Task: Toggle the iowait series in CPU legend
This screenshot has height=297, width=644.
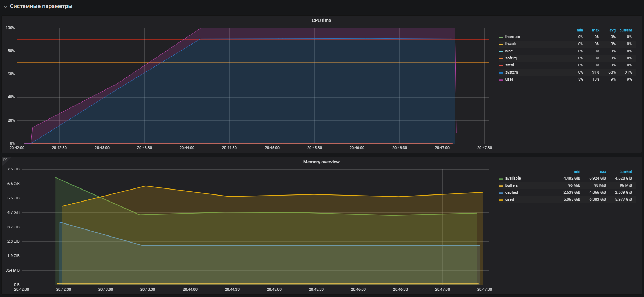Action: (510, 44)
